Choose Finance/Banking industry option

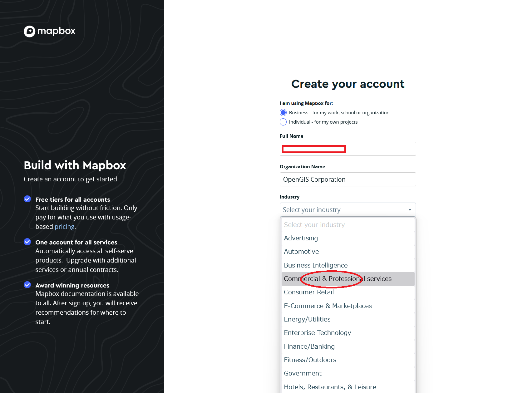[309, 346]
